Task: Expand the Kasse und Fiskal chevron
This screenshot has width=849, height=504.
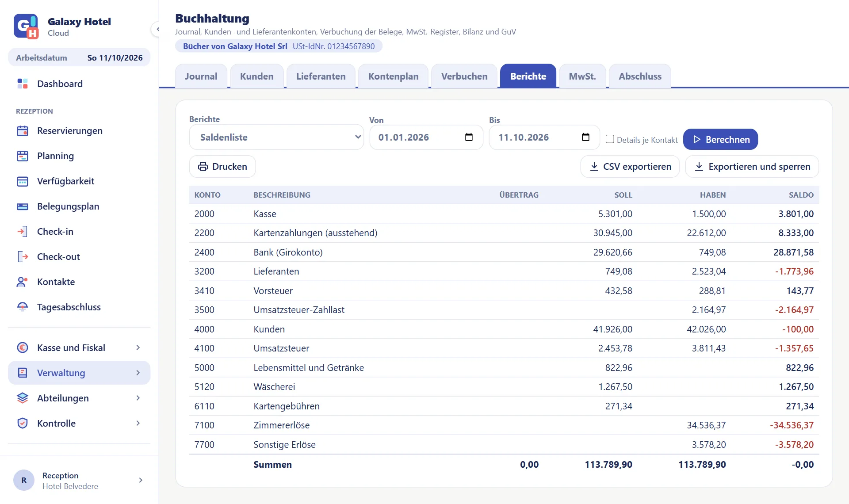Action: click(138, 347)
